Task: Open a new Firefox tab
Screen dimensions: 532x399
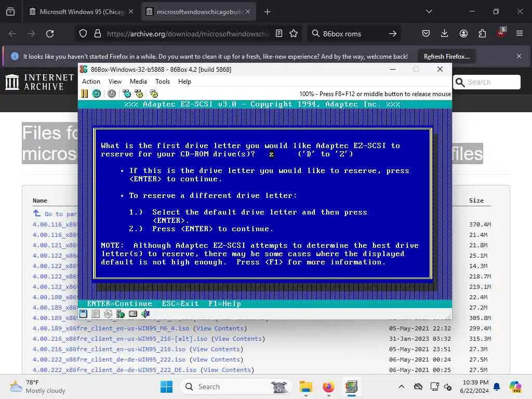Action: pos(268,12)
